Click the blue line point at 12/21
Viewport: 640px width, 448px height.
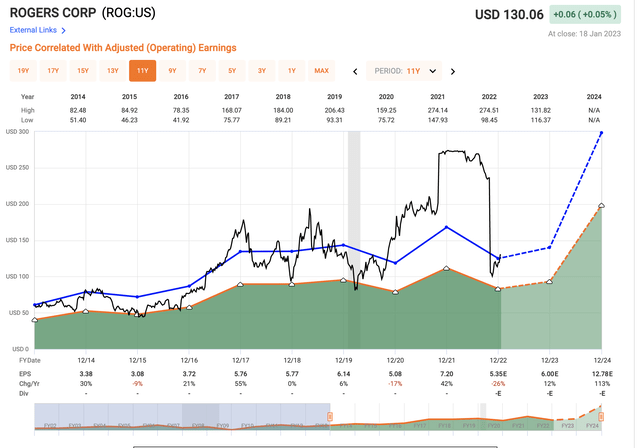447,227
